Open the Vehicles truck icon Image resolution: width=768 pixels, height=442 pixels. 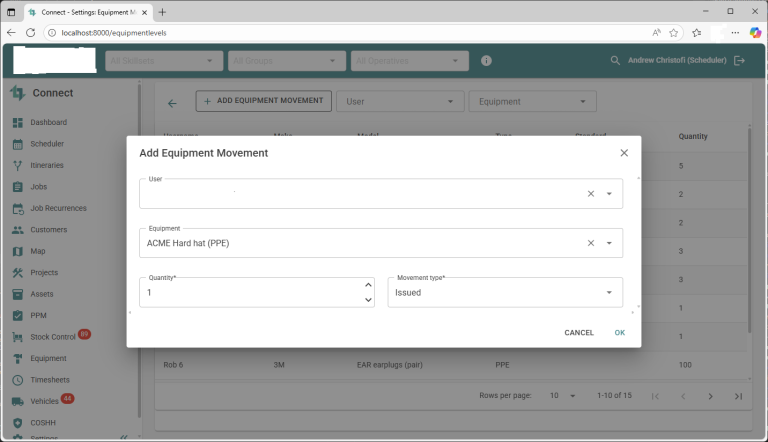[18, 401]
